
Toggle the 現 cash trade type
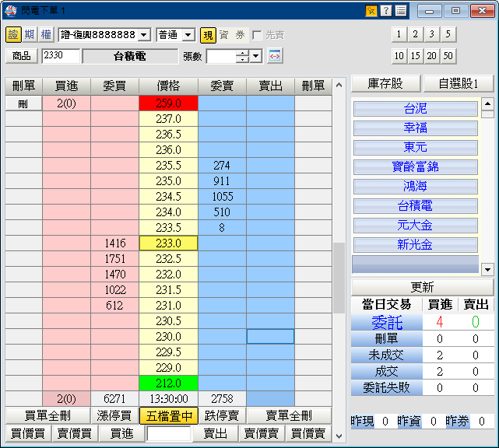pyautogui.click(x=208, y=35)
